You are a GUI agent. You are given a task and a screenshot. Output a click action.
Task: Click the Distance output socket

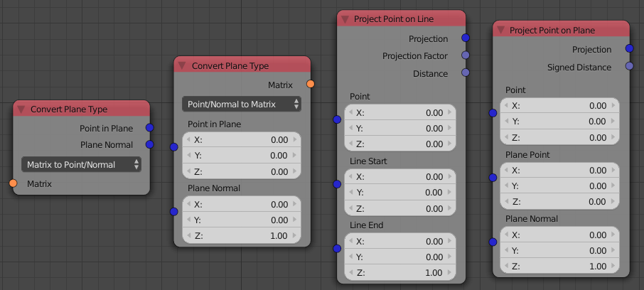point(466,72)
